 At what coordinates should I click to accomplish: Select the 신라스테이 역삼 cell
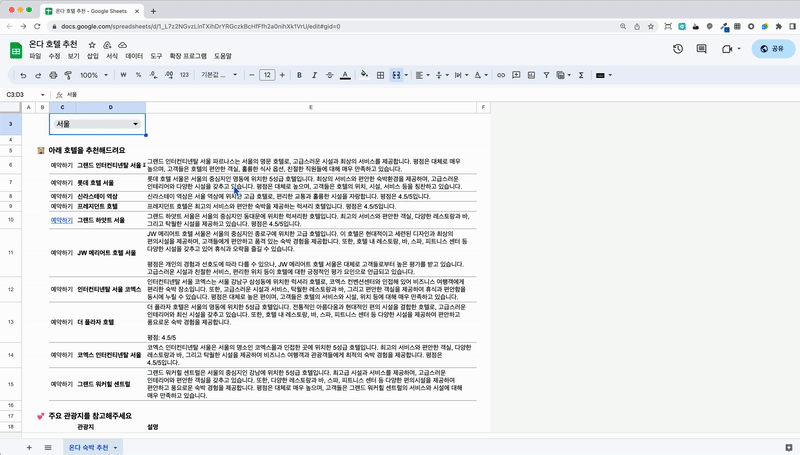[110, 196]
